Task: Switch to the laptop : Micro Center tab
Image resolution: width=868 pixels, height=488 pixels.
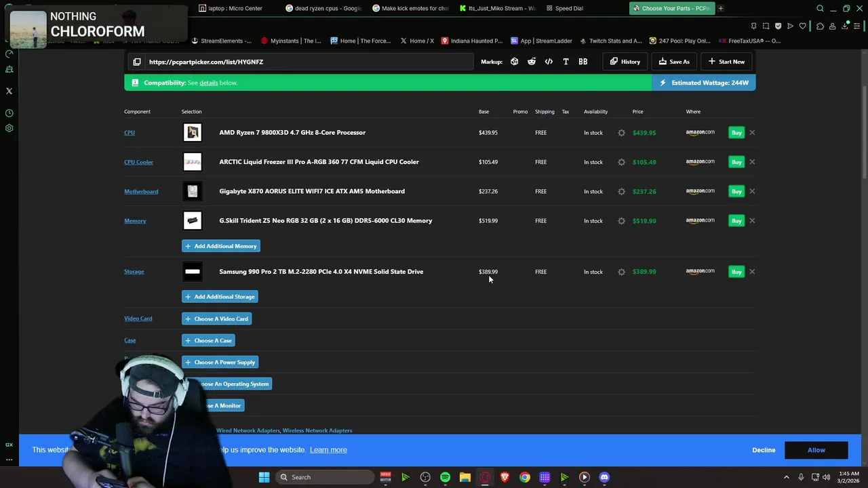Action: (x=231, y=8)
